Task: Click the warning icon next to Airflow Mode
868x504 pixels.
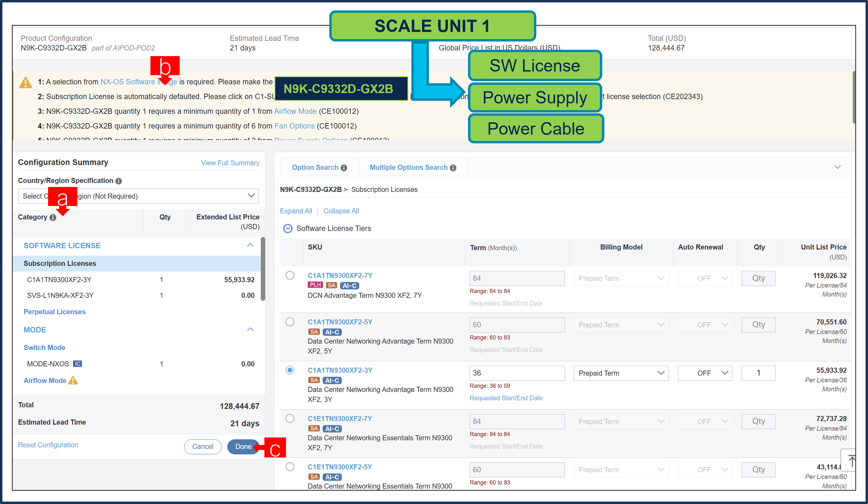Action: [x=73, y=380]
